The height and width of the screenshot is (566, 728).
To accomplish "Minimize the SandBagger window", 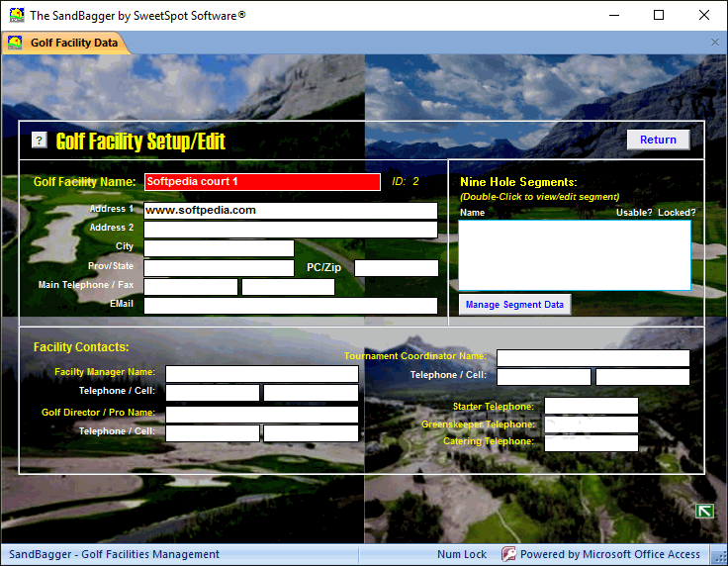I will [x=614, y=15].
